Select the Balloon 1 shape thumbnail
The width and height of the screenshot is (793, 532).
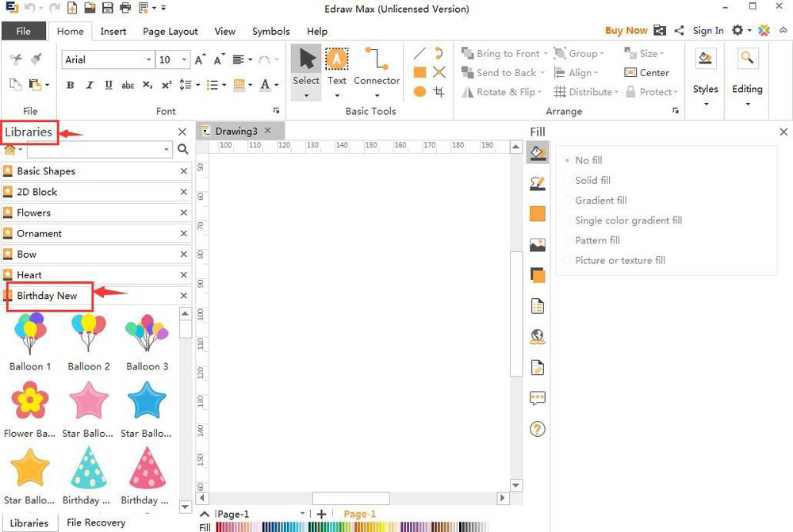point(30,335)
